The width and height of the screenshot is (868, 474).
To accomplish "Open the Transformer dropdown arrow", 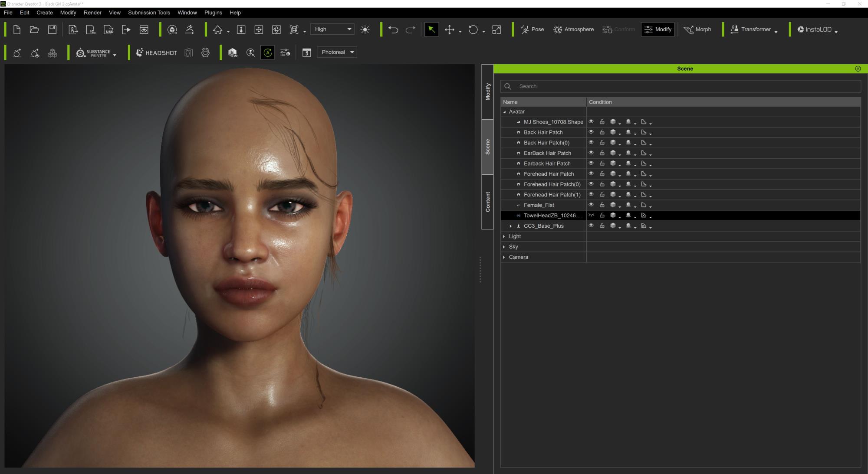I will (776, 32).
